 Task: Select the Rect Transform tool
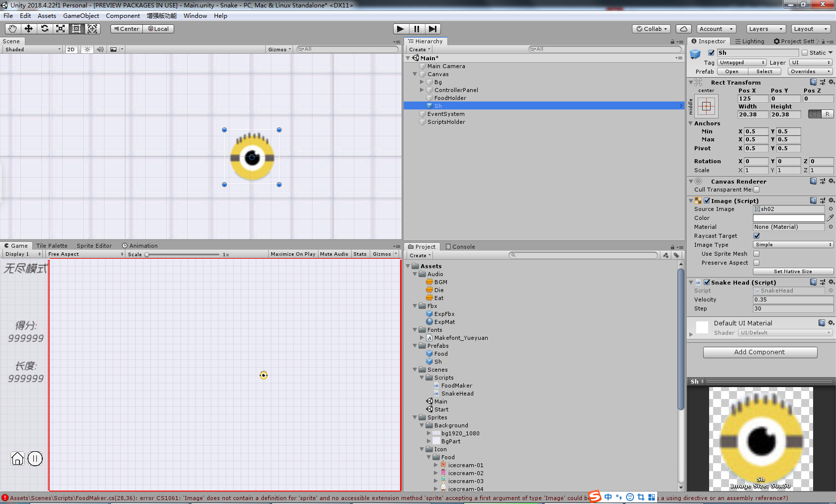click(76, 29)
